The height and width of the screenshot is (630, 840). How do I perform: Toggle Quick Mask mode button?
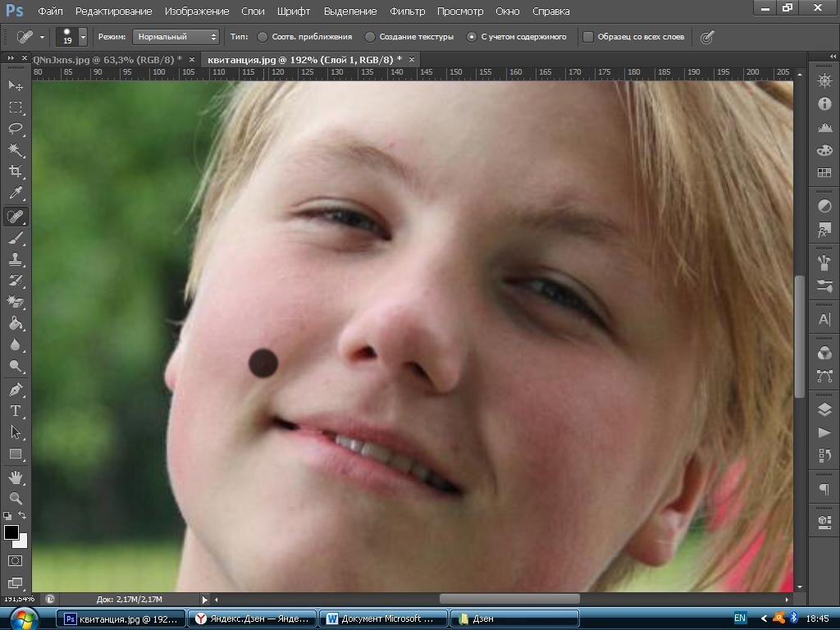[x=15, y=560]
